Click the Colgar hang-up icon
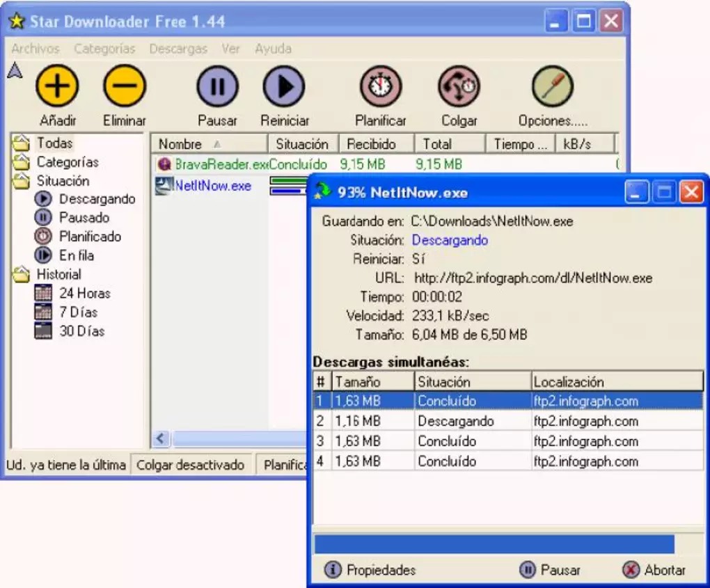 point(459,86)
